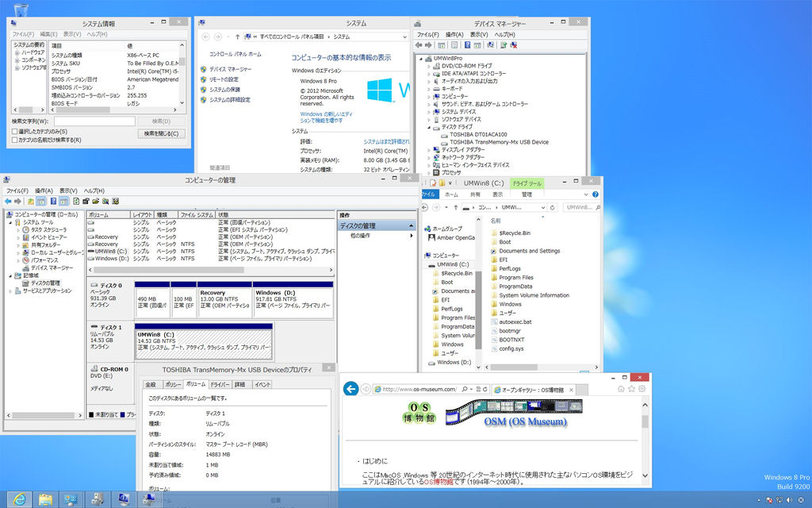Screen dimensions: 812x508
Task: Open Internet Explorer from the taskbar
Action: pos(19,499)
